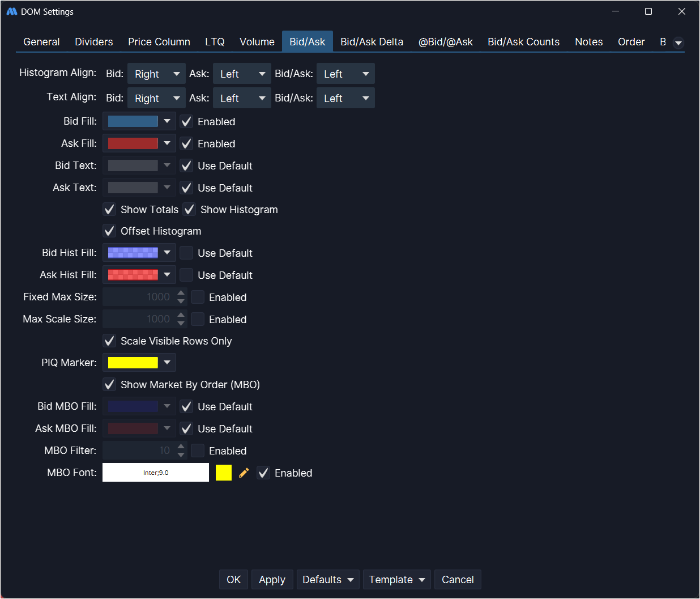The height and width of the screenshot is (599, 700).
Task: Enable the MBO Filter checkbox
Action: 198,451
